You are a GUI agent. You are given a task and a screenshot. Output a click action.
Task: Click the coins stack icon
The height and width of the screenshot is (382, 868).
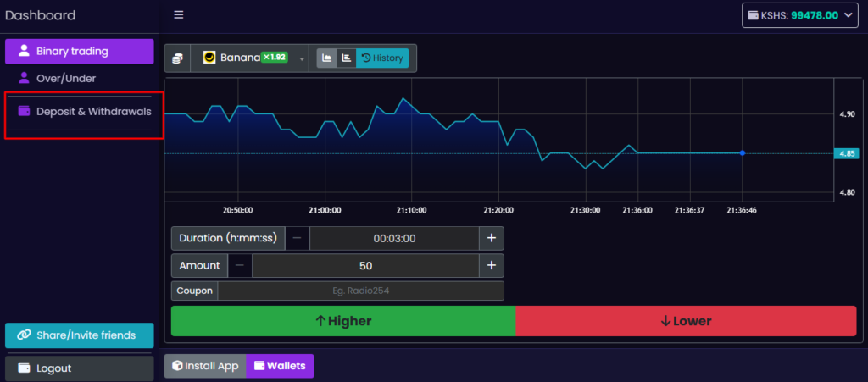click(x=177, y=58)
